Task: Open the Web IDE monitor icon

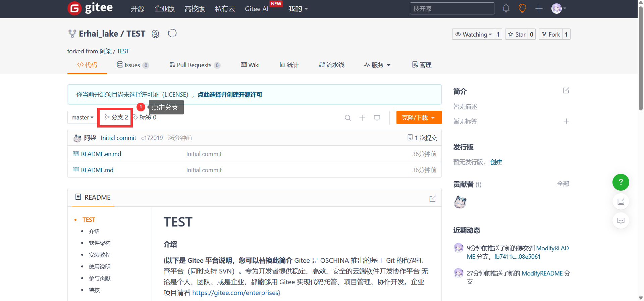Action: click(x=377, y=118)
